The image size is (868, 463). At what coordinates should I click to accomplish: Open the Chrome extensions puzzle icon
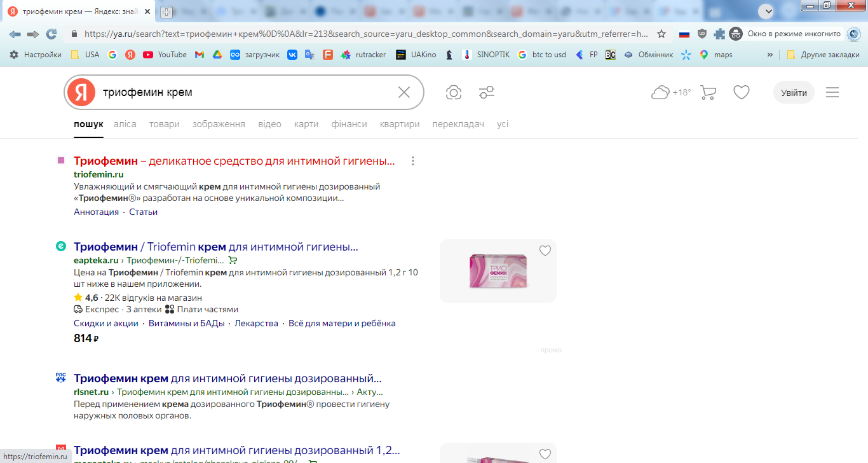click(719, 34)
